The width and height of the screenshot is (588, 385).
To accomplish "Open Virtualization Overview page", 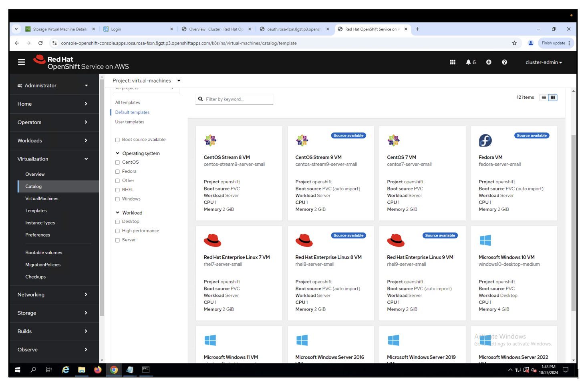I will tap(35, 174).
